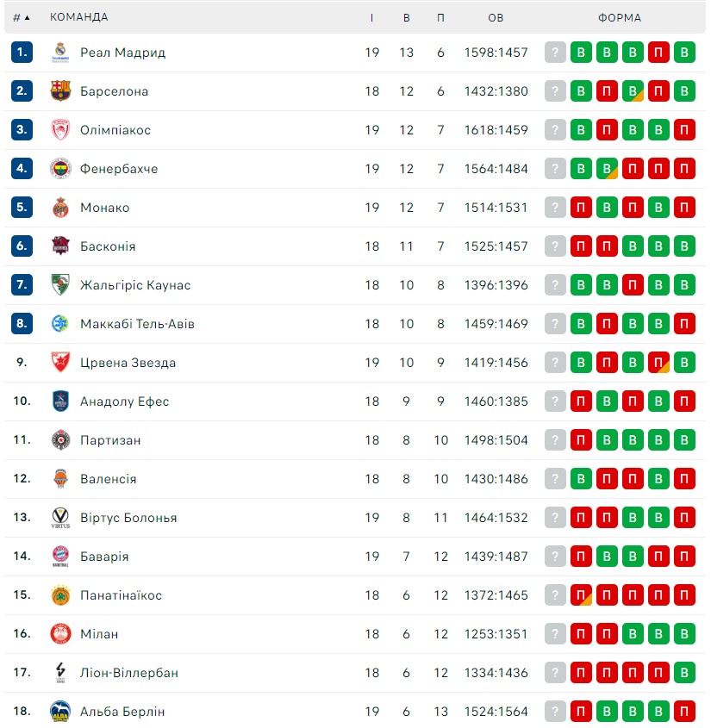This screenshot has width=711, height=728.
Task: Sort by the В wins column header
Action: click(x=407, y=17)
